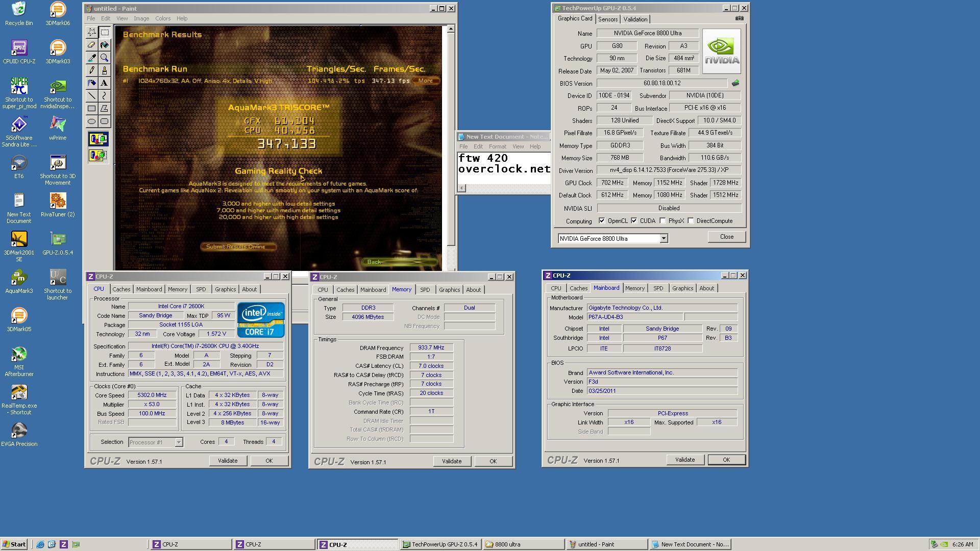Screen dimensions: 980x551
Task: Select the Ellipse tool in Paint
Action: [91, 121]
